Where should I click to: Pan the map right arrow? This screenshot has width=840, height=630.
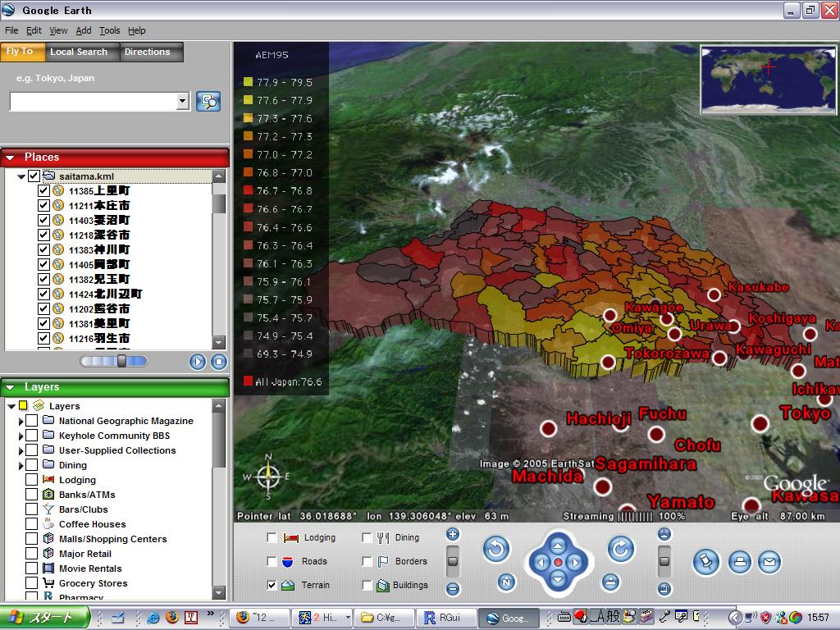click(x=575, y=563)
